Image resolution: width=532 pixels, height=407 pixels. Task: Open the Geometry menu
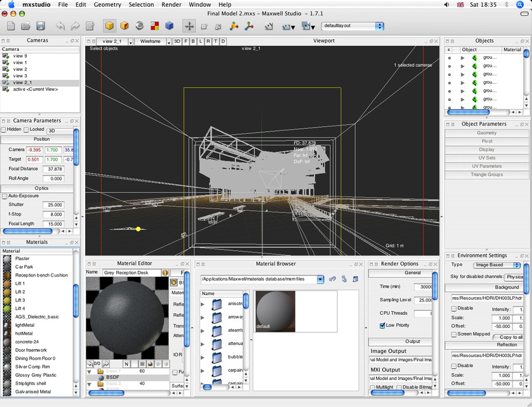tap(107, 4)
